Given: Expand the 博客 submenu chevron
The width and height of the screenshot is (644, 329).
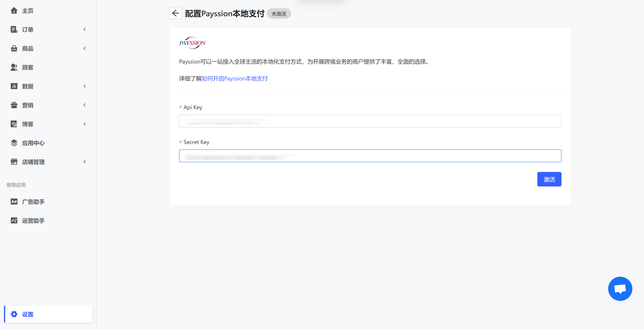Looking at the screenshot, I should (85, 124).
